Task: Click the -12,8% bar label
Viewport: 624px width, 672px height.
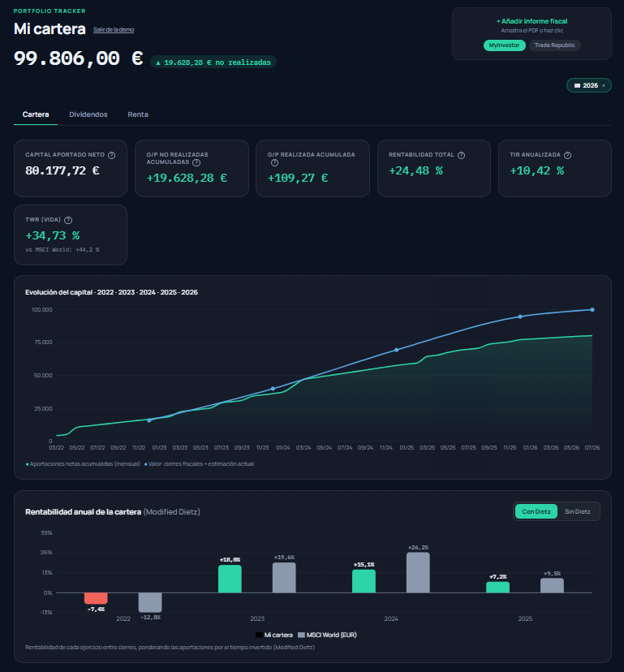Action: pos(150,617)
